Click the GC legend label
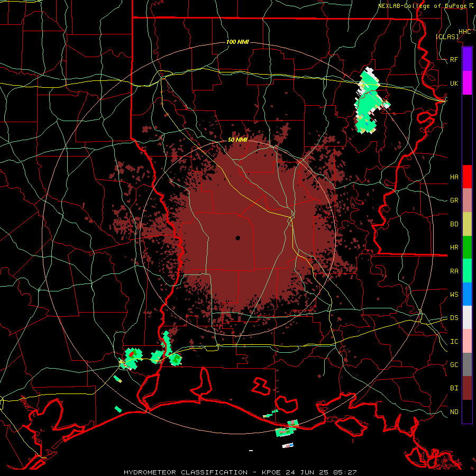 [454, 365]
